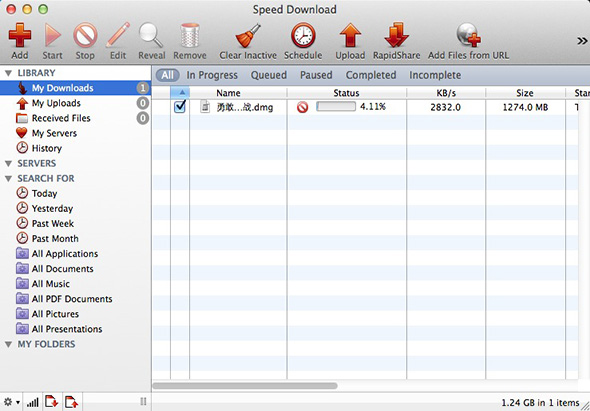This screenshot has width=590, height=411.
Task: Click the .dmg file name in list
Action: 245,107
